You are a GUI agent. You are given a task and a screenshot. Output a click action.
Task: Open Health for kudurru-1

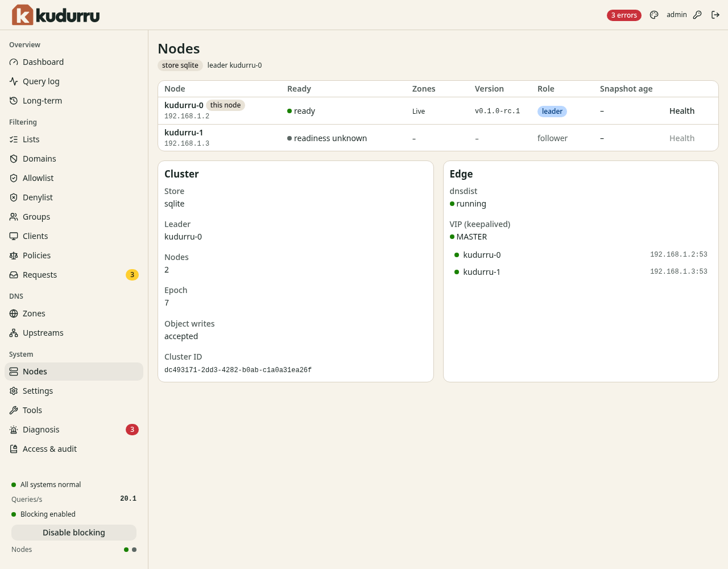pos(682,138)
